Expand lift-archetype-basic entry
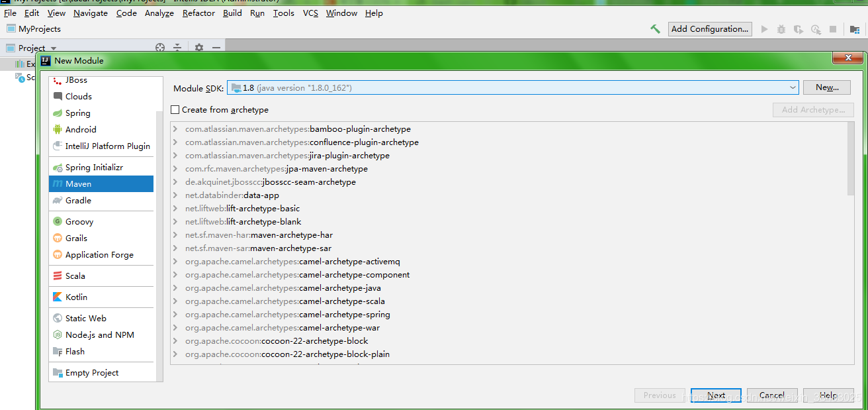This screenshot has width=868, height=410. [x=175, y=209]
